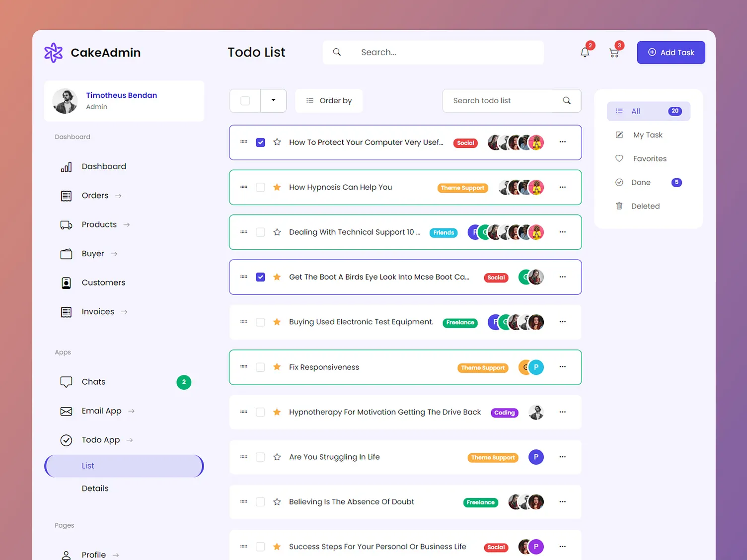
Task: Click the Dashboard bar chart icon
Action: pos(66,167)
